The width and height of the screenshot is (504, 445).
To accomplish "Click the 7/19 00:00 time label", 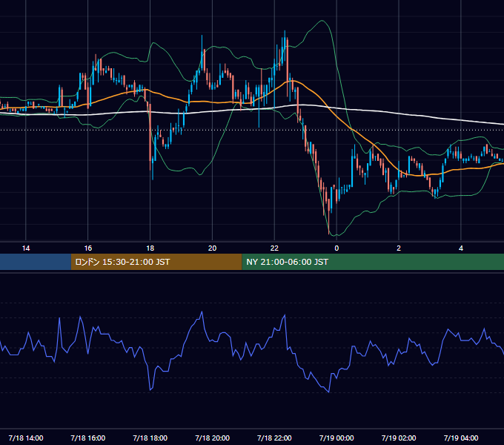I will coord(336,438).
